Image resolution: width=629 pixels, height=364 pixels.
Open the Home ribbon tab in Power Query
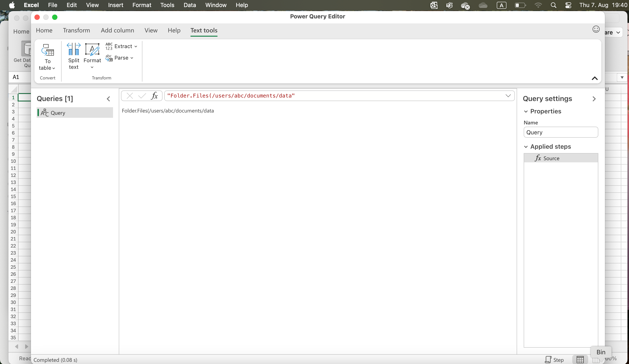[x=44, y=30]
